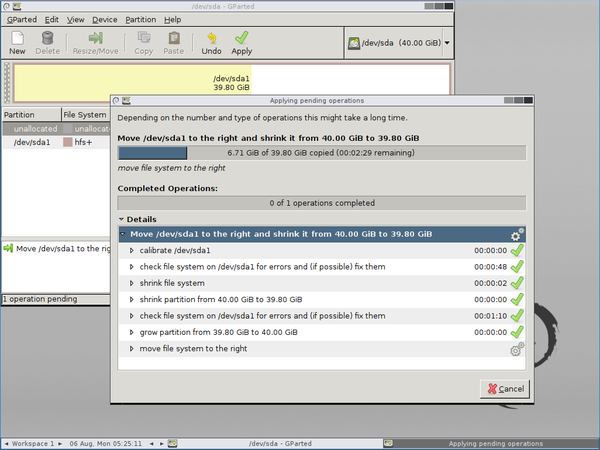Viewport: 600px width, 450px height.
Task: Click the 00:01:10 duration value
Action: pos(491,316)
